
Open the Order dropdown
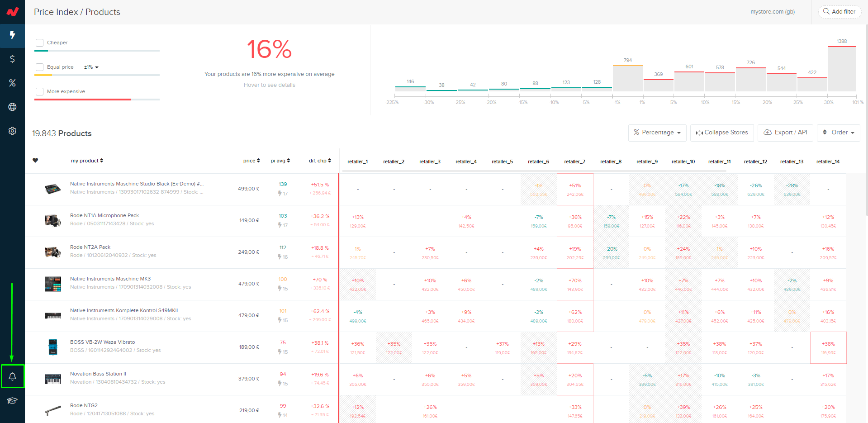pos(838,133)
